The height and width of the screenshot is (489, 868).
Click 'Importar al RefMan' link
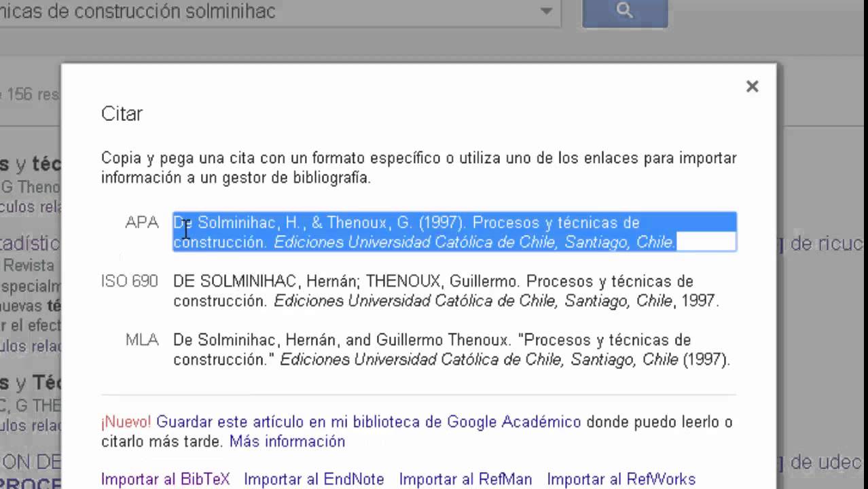coord(465,479)
